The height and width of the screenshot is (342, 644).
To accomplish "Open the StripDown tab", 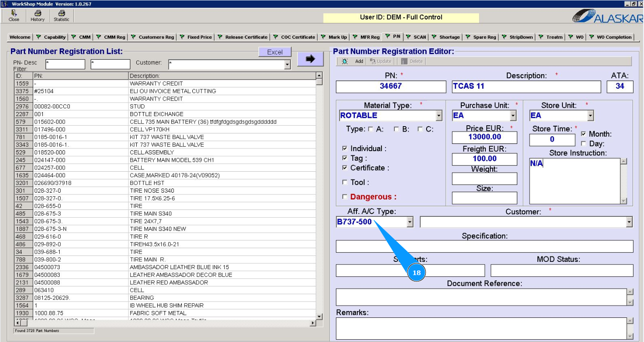I will (521, 37).
